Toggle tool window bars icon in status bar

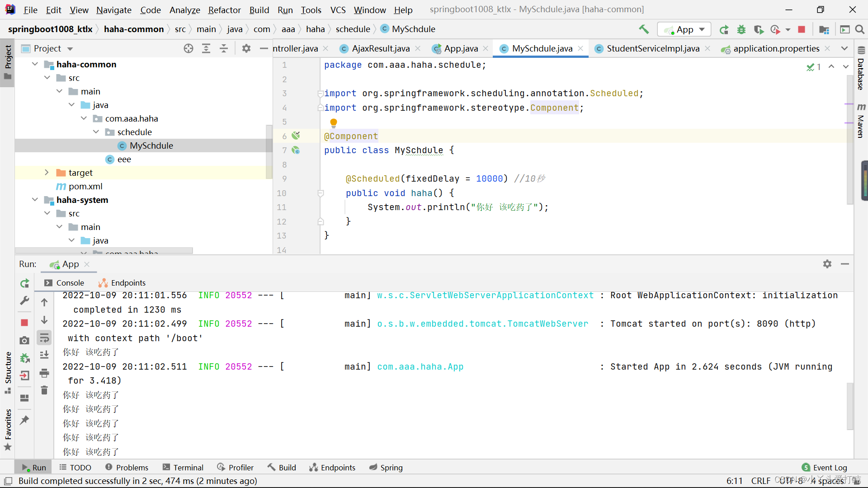(x=8, y=481)
